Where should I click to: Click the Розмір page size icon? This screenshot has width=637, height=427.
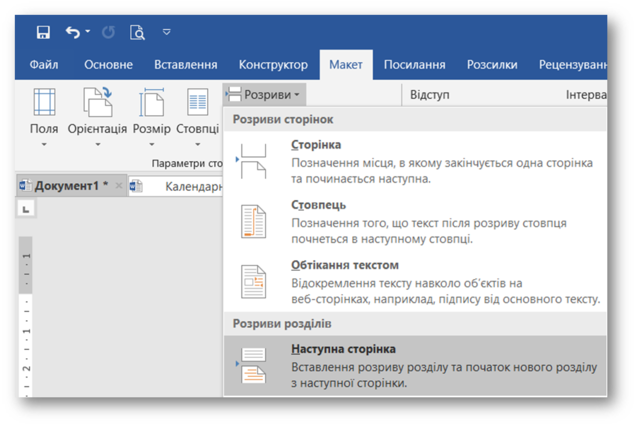pos(152,102)
